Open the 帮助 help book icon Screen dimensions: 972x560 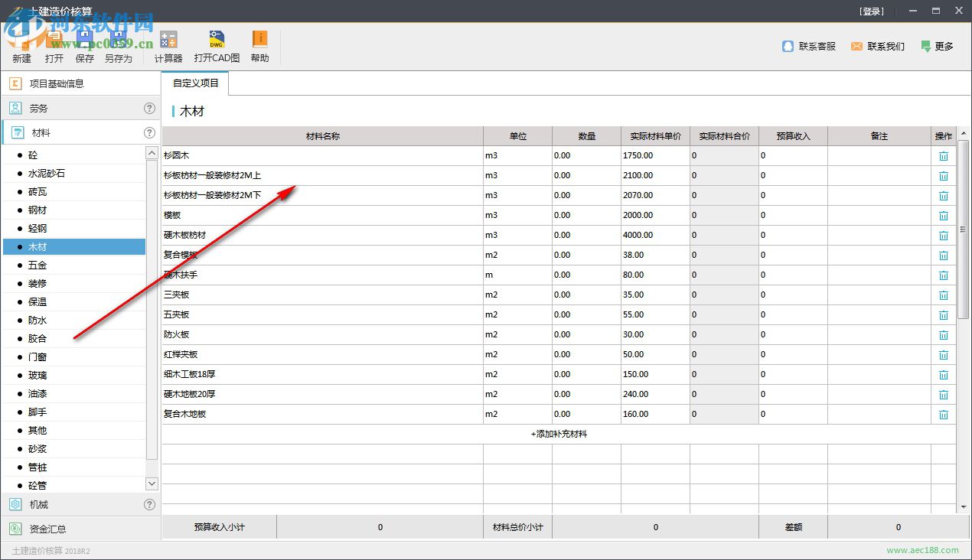tap(259, 40)
